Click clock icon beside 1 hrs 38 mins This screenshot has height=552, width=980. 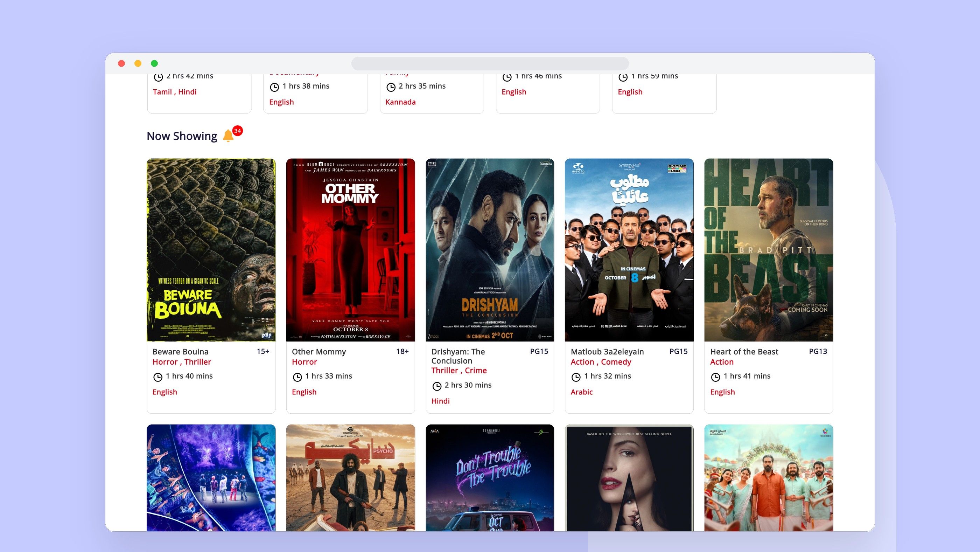coord(274,87)
